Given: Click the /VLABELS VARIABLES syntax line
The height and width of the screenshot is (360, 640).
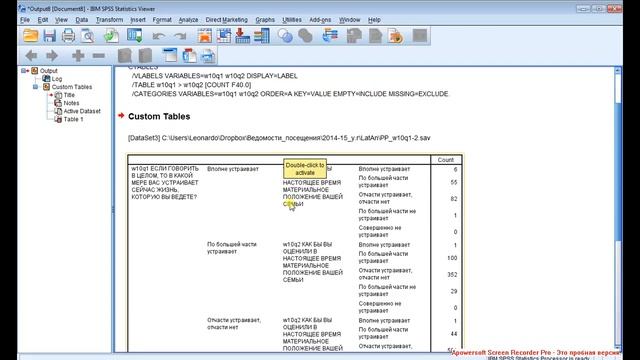Looking at the screenshot, I should click(x=215, y=76).
